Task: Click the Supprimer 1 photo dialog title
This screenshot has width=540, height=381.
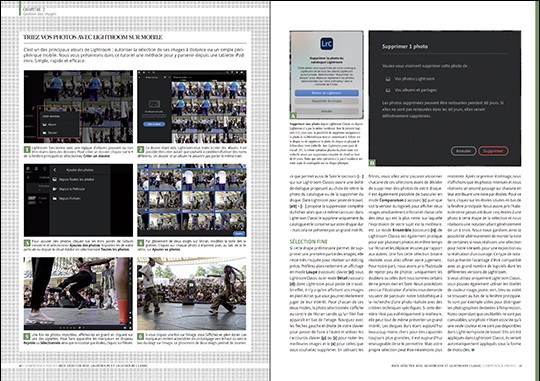Action: coord(405,47)
